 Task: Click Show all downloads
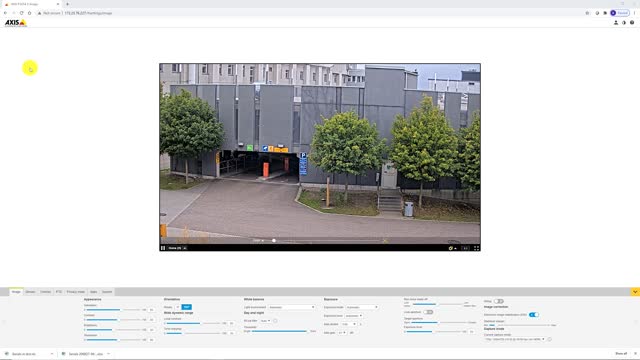[x=621, y=353]
